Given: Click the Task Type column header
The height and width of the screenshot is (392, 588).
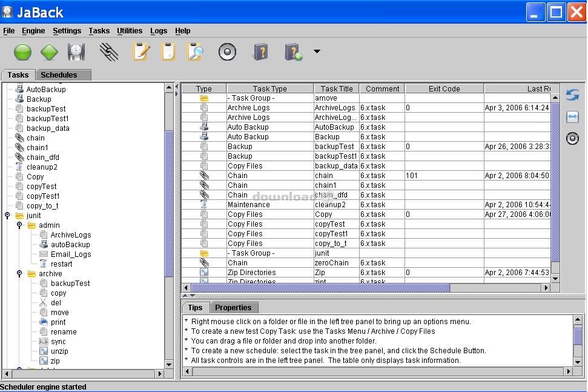Looking at the screenshot, I should tap(270, 88).
